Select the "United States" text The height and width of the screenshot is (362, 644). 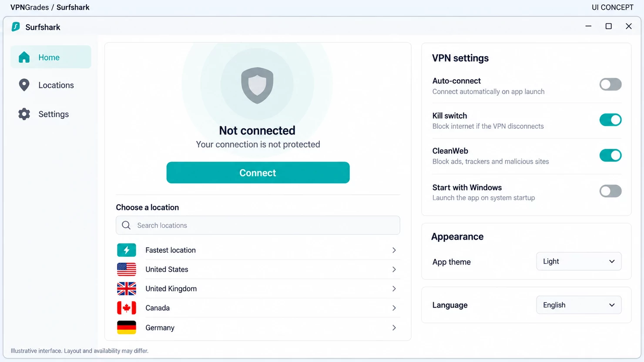point(167,269)
